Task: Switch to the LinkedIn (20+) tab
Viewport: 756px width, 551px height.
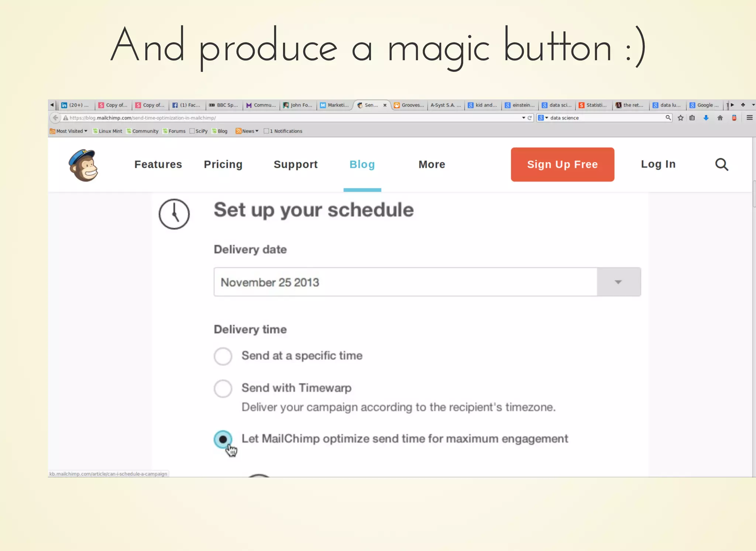Action: 76,105
